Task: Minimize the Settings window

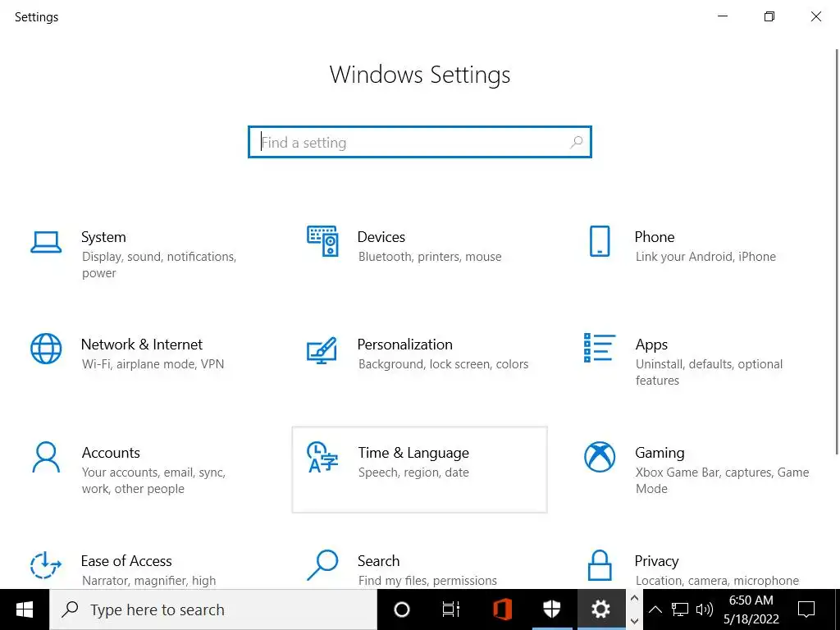Action: click(x=723, y=16)
